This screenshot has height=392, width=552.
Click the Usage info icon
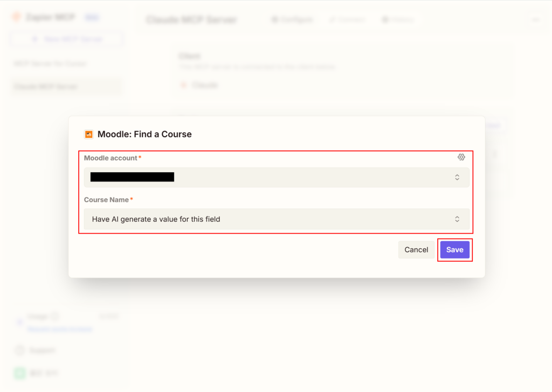click(x=55, y=317)
